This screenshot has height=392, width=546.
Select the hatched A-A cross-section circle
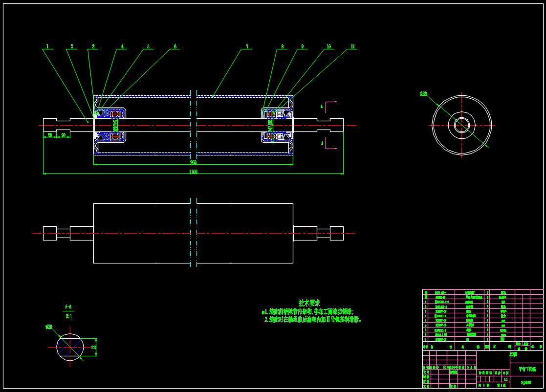point(70,347)
